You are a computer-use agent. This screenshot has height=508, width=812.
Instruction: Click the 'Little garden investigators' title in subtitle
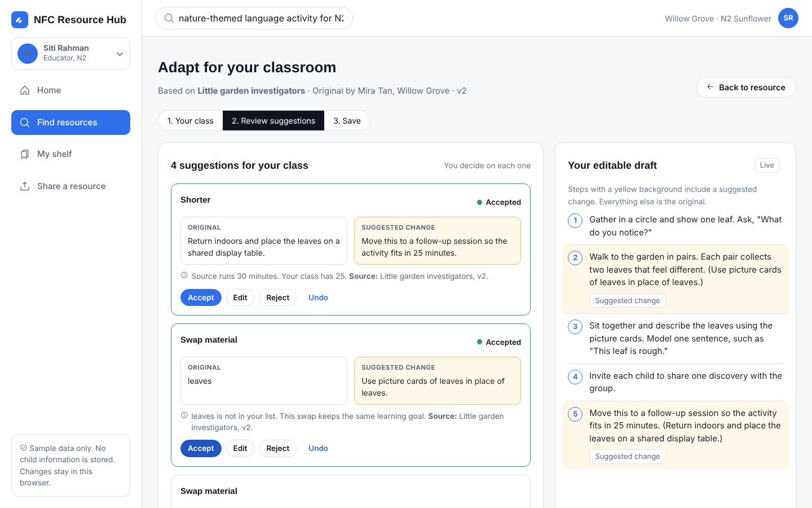[251, 91]
